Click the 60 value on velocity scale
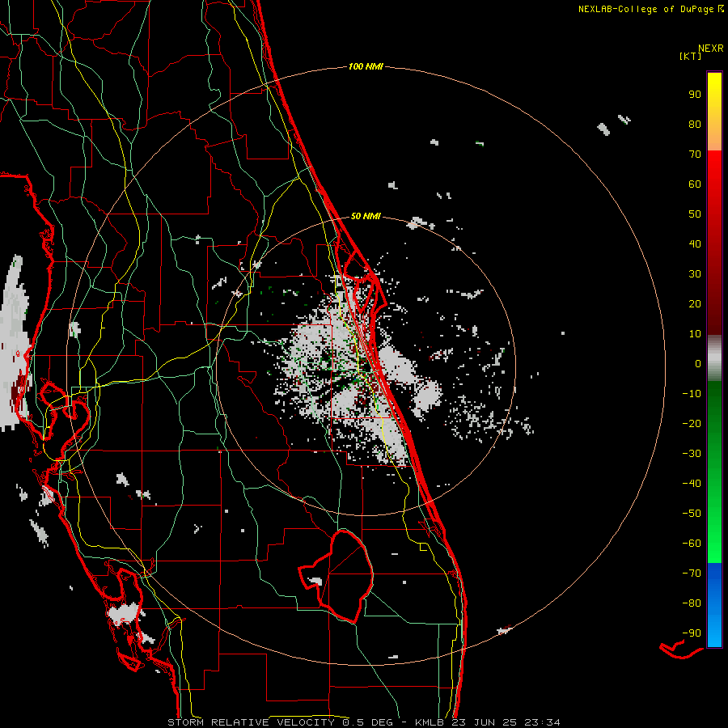 click(695, 184)
